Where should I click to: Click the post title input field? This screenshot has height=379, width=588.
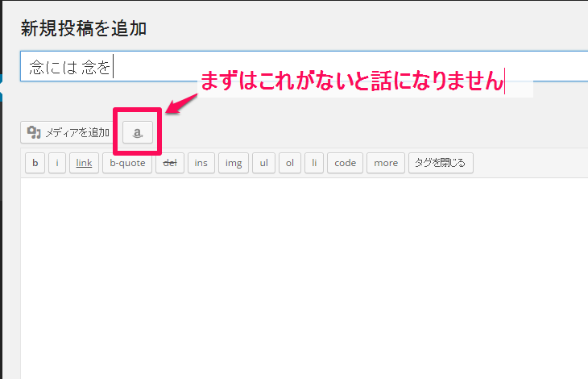click(304, 66)
